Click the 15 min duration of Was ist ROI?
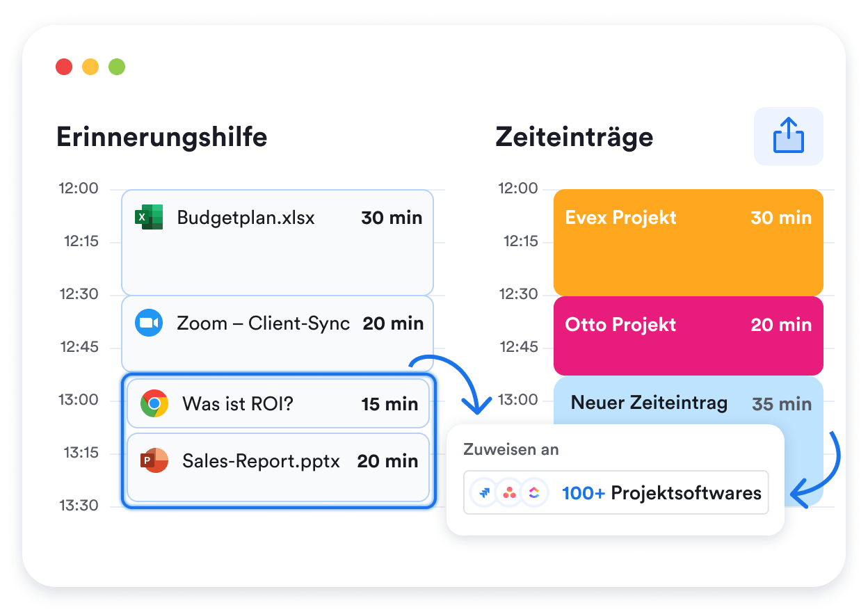This screenshot has width=868, height=612. pos(389,404)
